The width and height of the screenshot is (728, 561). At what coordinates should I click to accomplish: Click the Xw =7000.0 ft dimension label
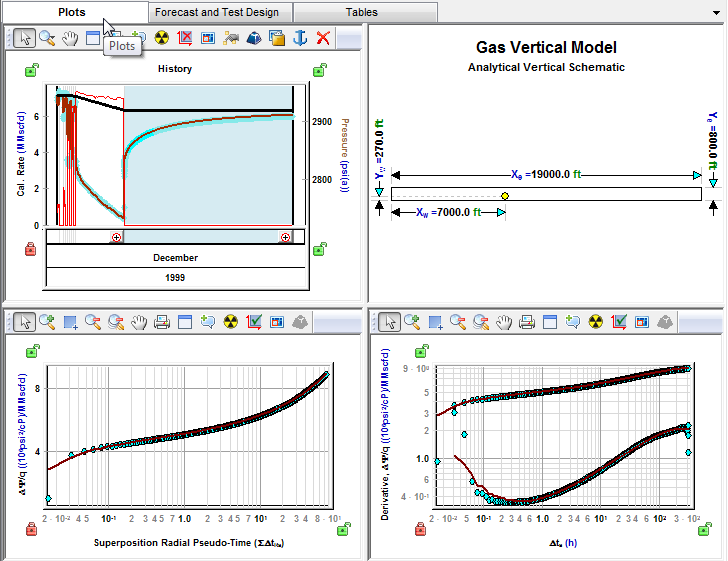pos(448,213)
